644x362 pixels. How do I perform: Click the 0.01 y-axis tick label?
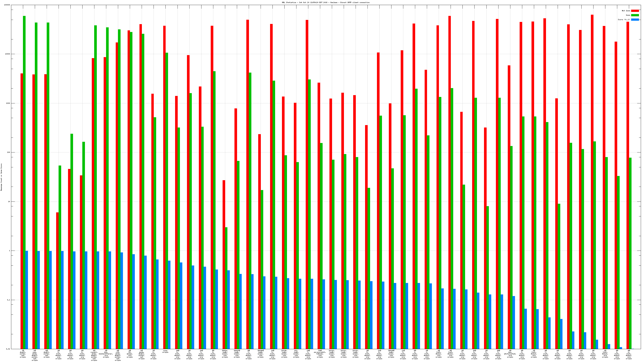point(8,349)
